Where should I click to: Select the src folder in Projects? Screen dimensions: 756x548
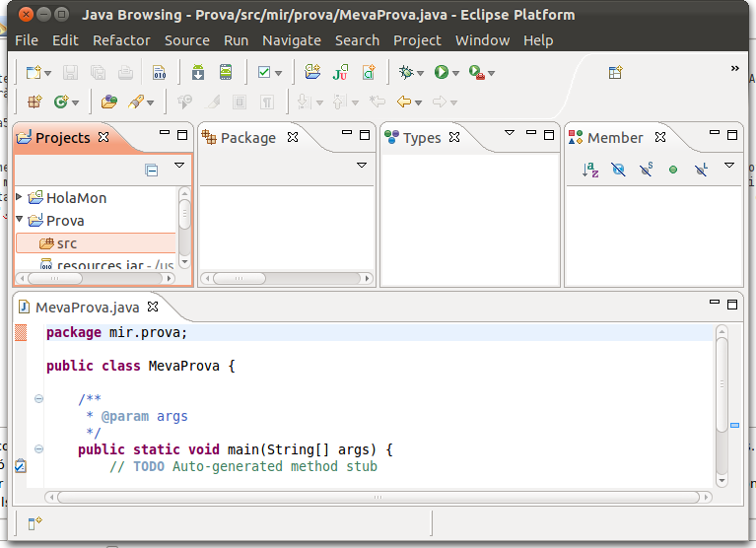click(x=66, y=243)
